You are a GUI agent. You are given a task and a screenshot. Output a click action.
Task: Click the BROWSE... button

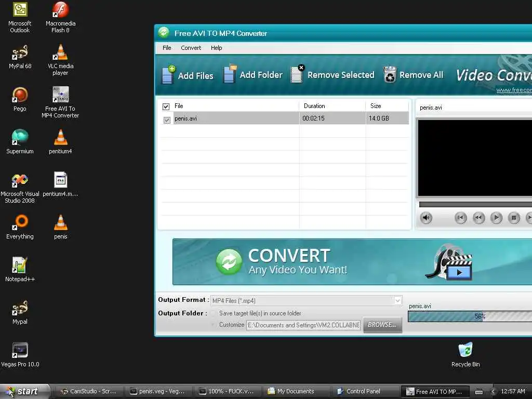click(x=382, y=325)
